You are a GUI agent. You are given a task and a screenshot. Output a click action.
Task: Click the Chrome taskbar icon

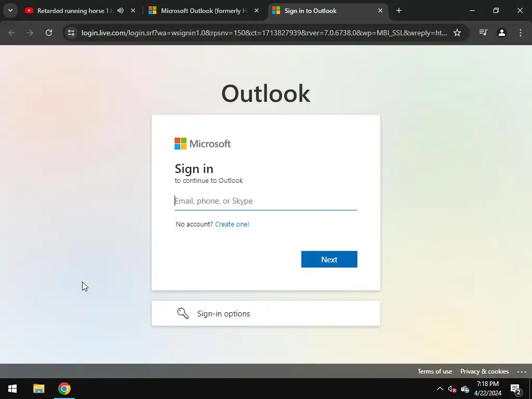[x=64, y=389]
